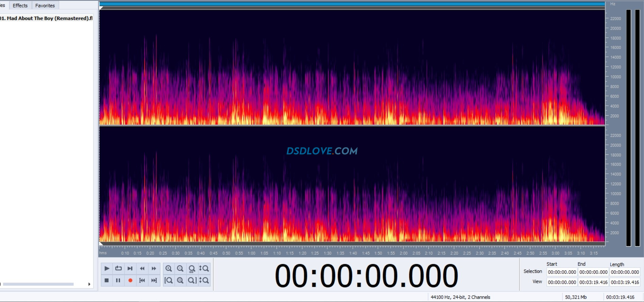Click the Selection End time field

click(x=593, y=272)
